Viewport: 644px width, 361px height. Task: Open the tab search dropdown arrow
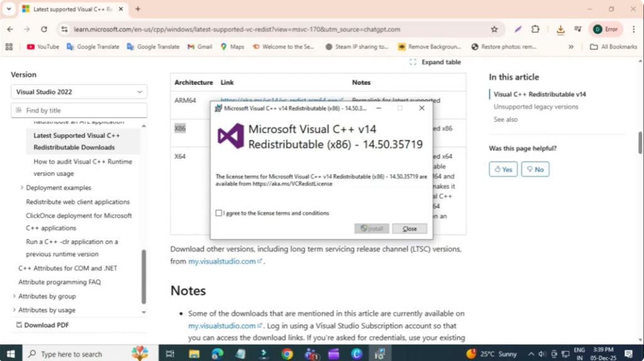[9, 9]
